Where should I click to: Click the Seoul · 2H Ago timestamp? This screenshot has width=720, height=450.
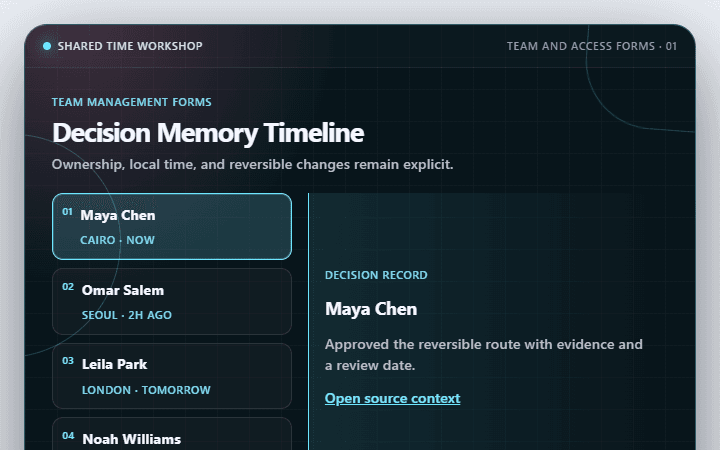point(127,315)
